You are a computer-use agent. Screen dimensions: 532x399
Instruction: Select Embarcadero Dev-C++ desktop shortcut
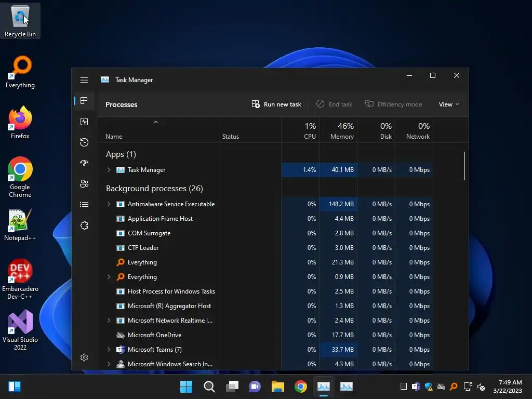click(x=20, y=279)
